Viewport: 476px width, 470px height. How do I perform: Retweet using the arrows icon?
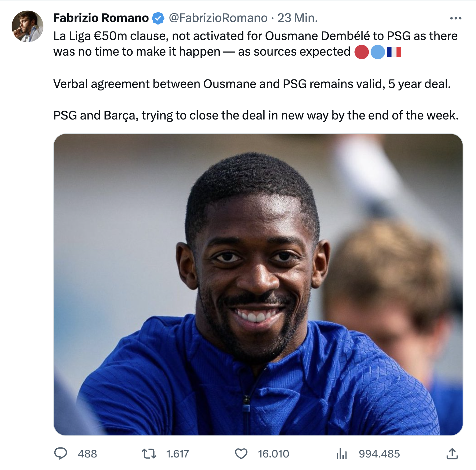pyautogui.click(x=149, y=454)
